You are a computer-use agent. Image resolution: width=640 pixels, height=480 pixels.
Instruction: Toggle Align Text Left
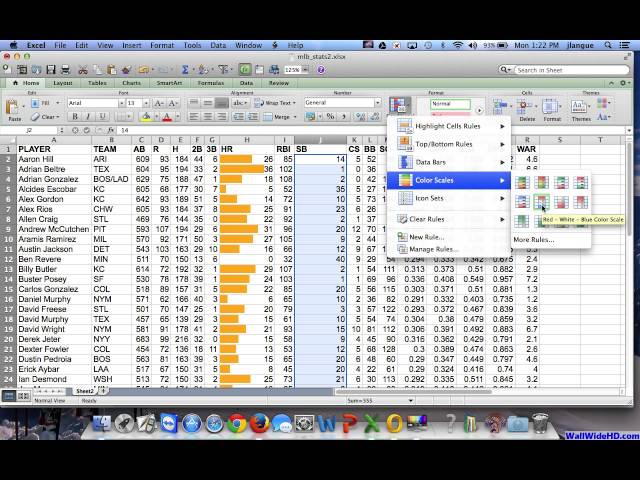(194, 117)
